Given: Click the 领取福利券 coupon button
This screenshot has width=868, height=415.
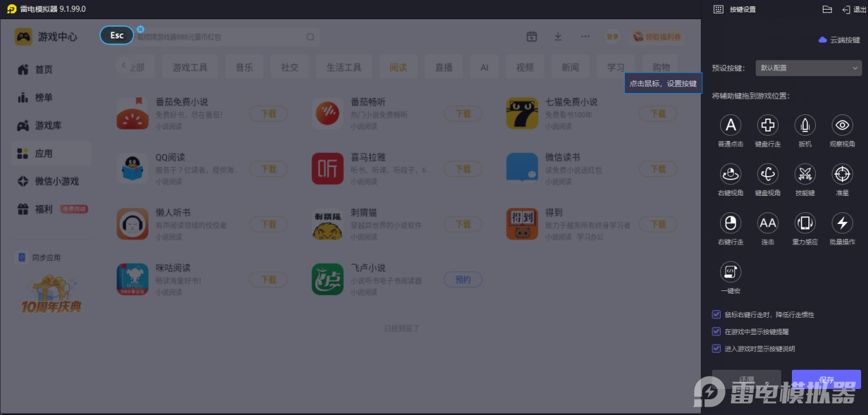Looking at the screenshot, I should (656, 37).
